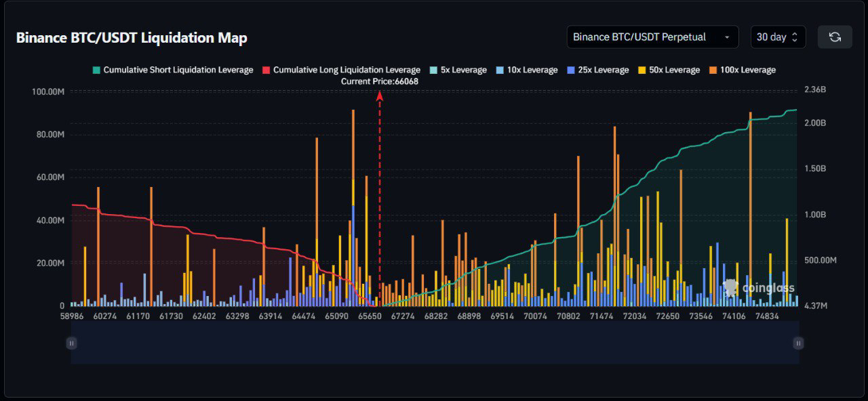This screenshot has height=401, width=868.
Task: Click the 70074 x-axis price label
Action: point(535,316)
